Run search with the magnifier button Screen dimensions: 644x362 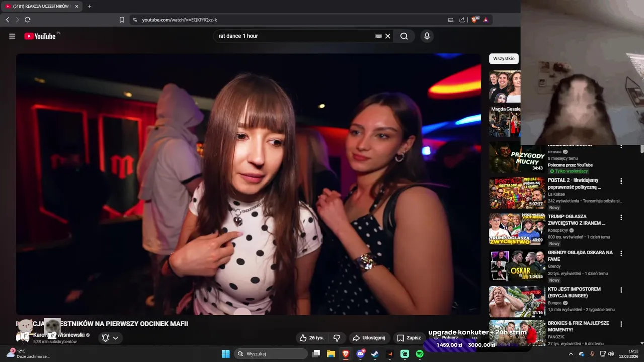404,36
